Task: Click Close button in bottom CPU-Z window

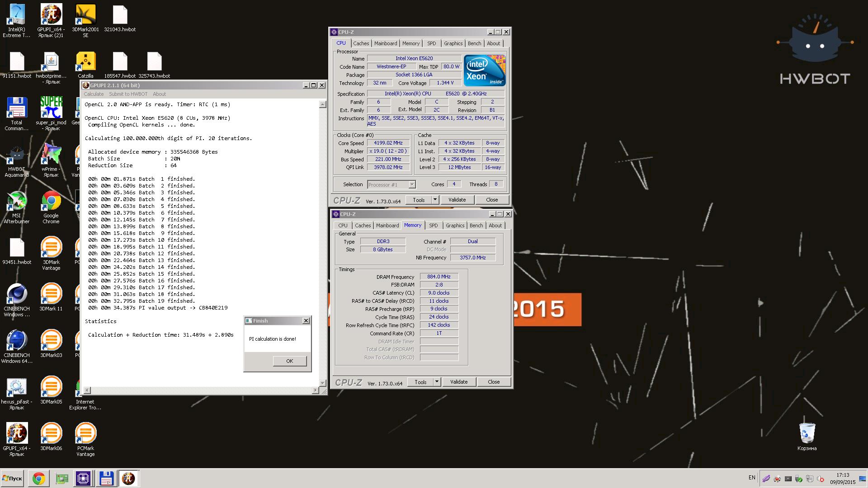Action: pos(494,382)
